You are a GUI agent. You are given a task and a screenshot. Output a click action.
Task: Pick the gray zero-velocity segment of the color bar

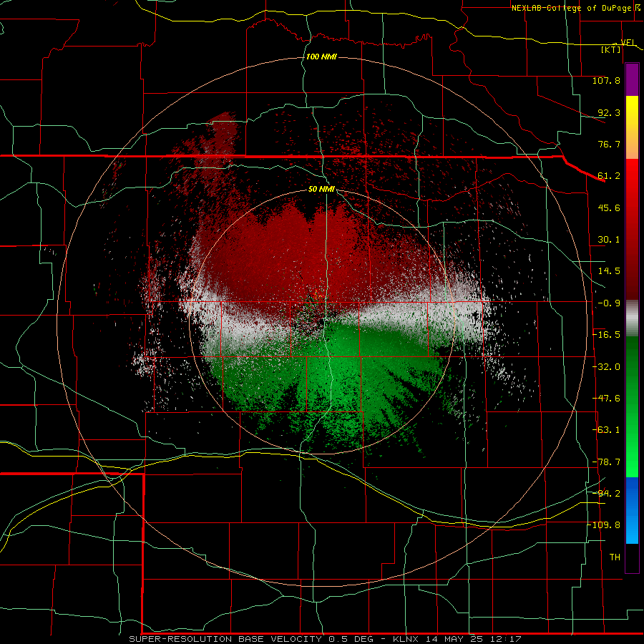click(632, 318)
